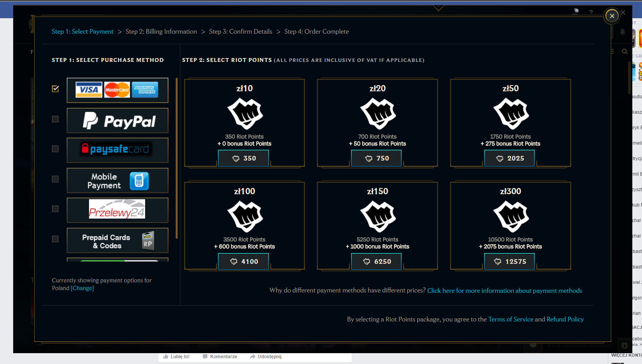Image resolution: width=642 pixels, height=364 pixels.
Task: Select Prepaid Cards & Codes option
Action: pyautogui.click(x=117, y=241)
